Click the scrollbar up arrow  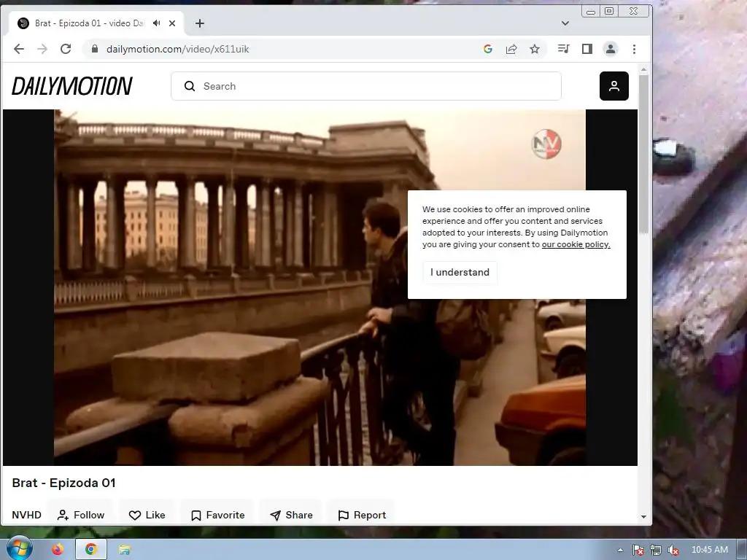tap(643, 69)
